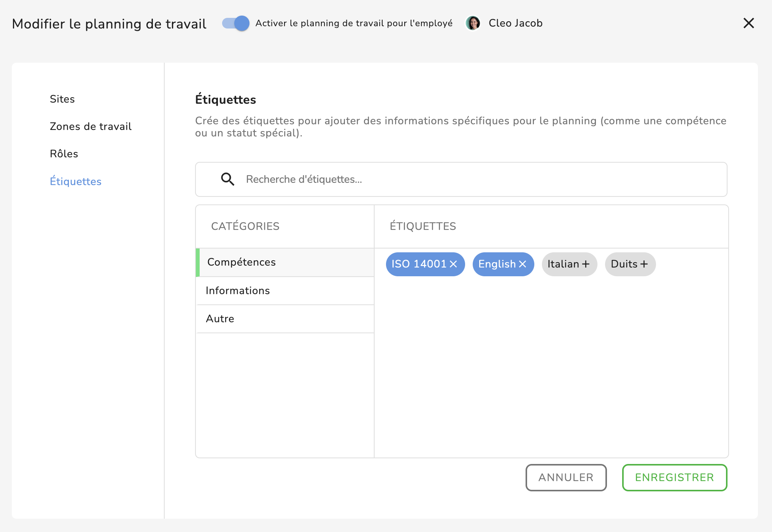Click the search magnifier icon
772x532 pixels.
(x=227, y=179)
